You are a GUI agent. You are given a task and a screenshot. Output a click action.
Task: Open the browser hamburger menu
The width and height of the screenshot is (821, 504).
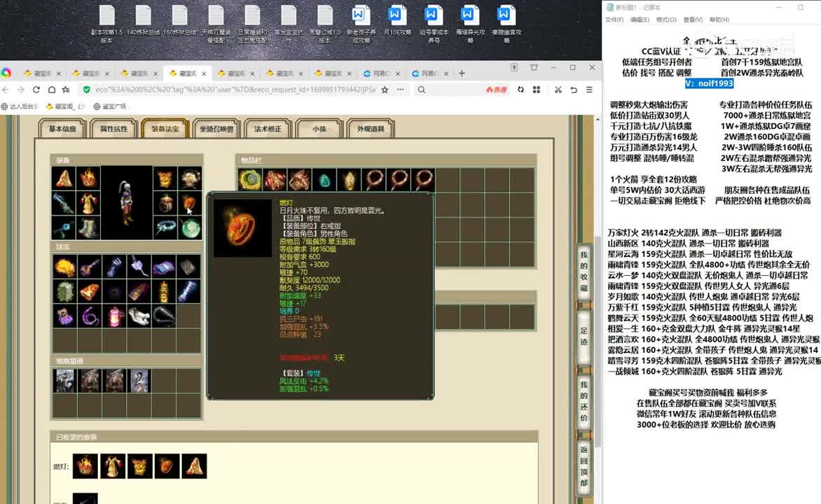[x=589, y=90]
